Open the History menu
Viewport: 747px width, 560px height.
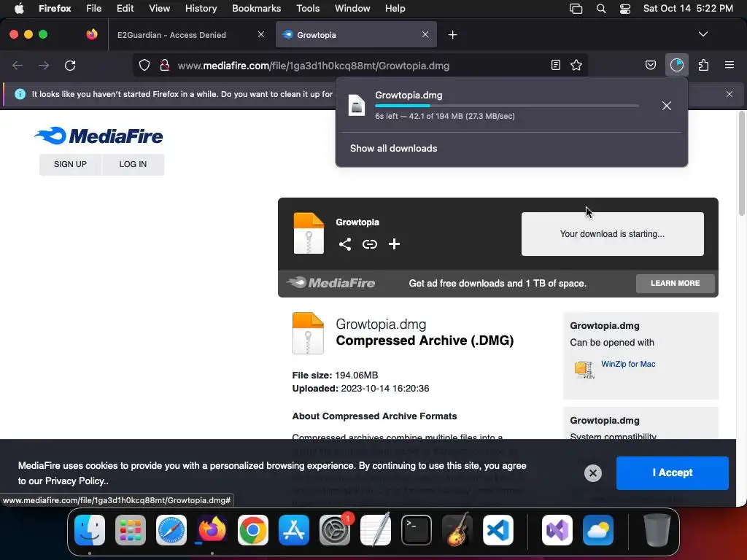(x=201, y=9)
